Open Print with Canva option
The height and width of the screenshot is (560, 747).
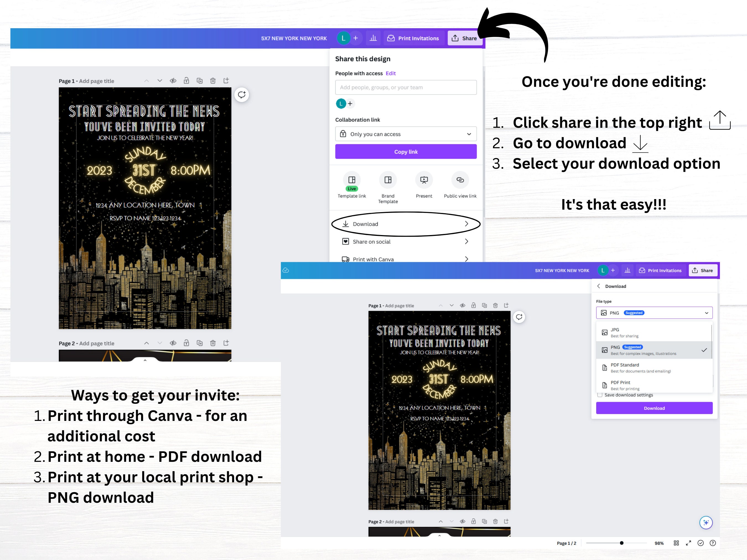pos(405,259)
